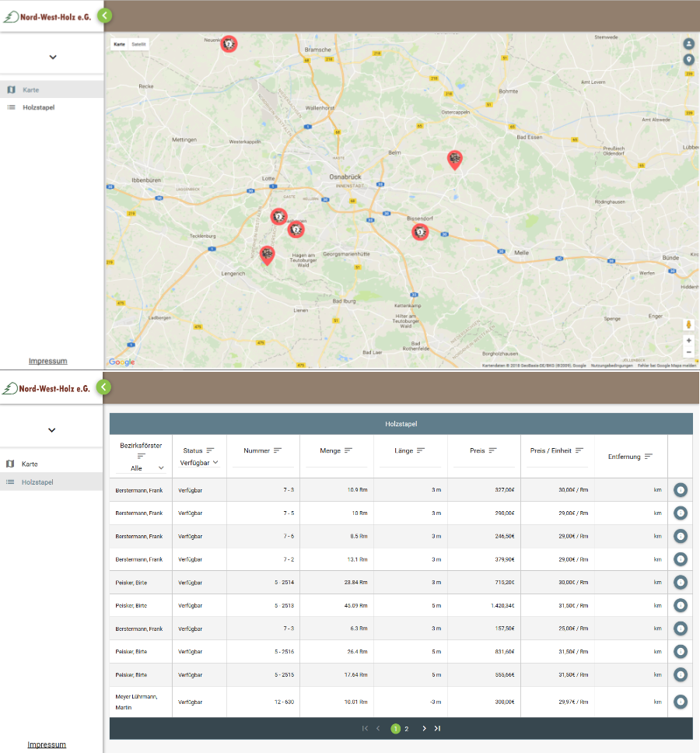Open the user account icon on map
Image resolution: width=700 pixels, height=753 pixels.
click(x=688, y=44)
